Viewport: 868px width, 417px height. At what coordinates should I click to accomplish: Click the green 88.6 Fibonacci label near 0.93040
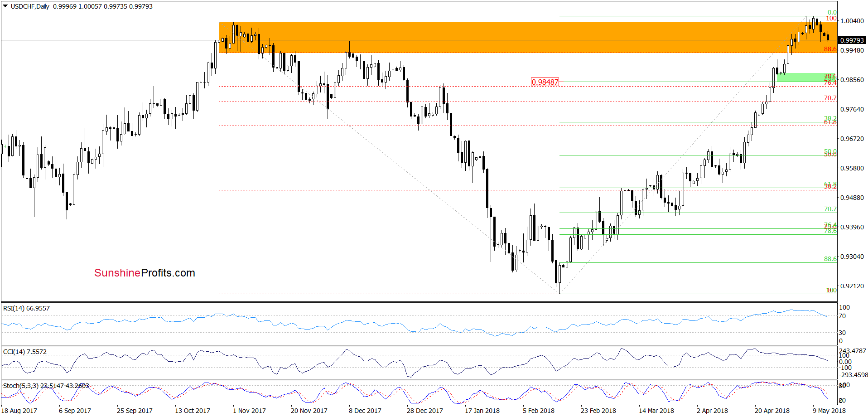point(830,259)
